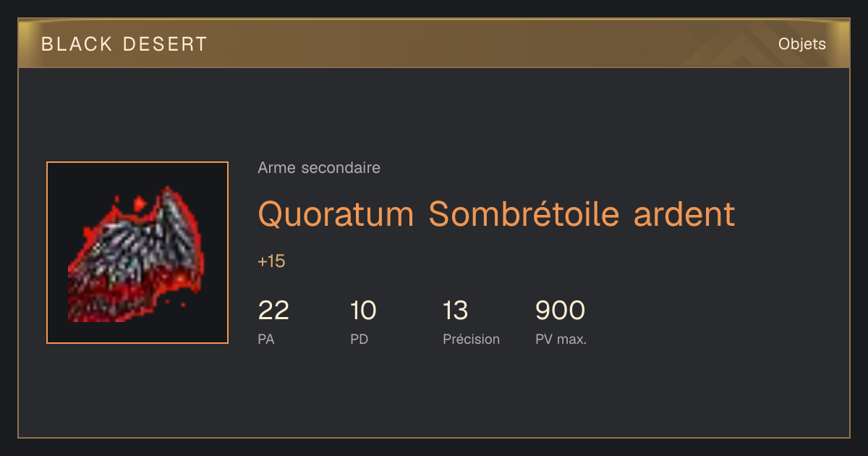
Task: Click the BLACK DESERT header title
Action: 124,44
